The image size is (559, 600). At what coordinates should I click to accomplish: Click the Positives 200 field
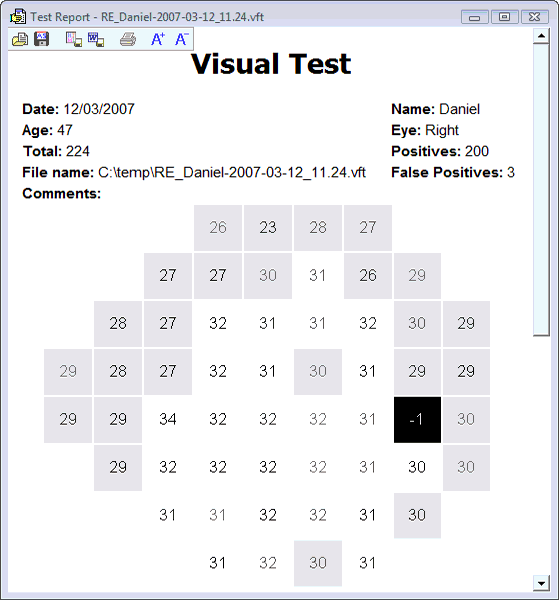(440, 151)
